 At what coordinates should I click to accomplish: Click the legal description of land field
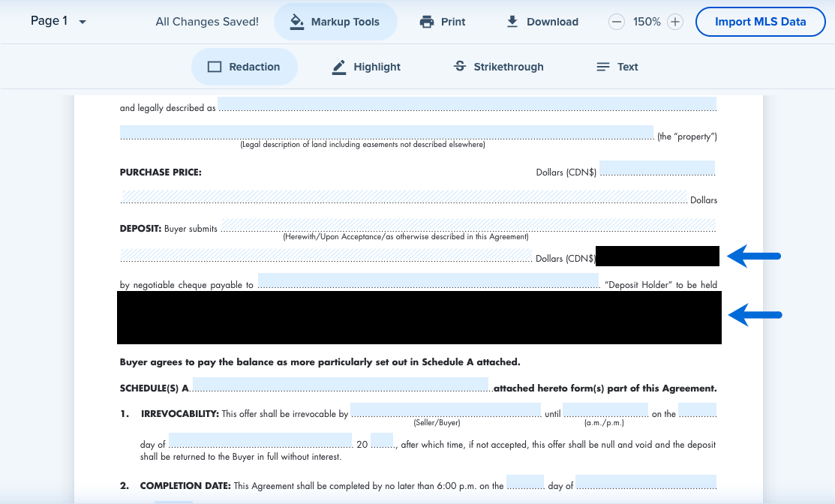click(x=386, y=132)
